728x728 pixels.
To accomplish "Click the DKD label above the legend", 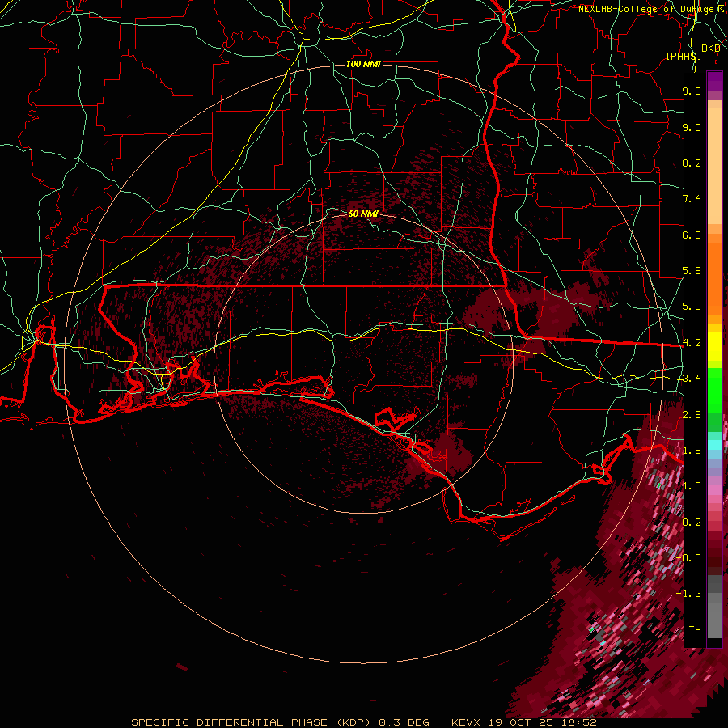I will pyautogui.click(x=711, y=49).
